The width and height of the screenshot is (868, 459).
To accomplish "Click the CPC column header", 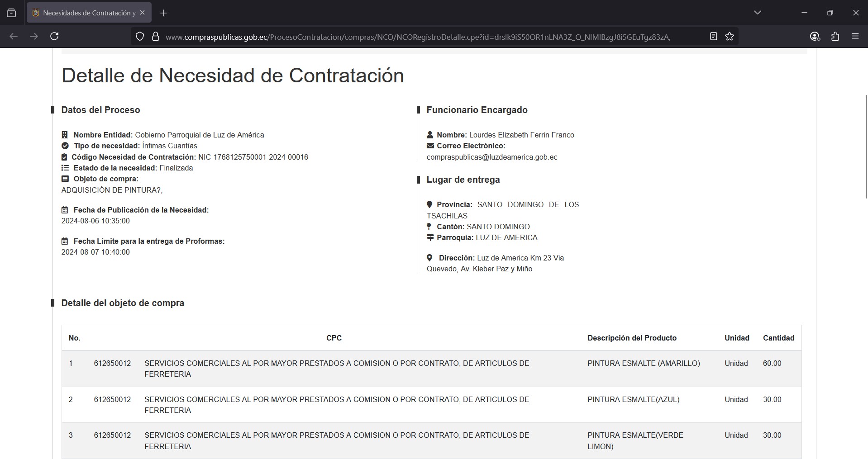I will [334, 338].
